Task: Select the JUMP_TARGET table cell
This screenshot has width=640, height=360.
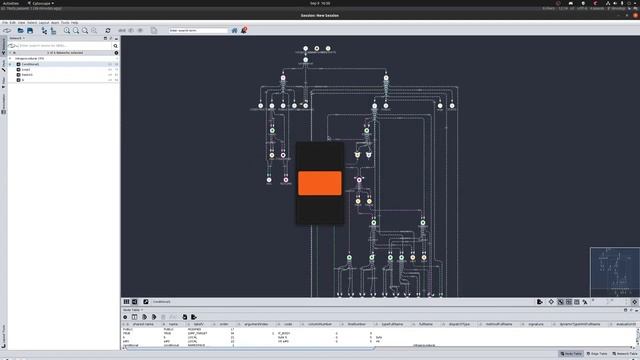Action: [x=198, y=333]
